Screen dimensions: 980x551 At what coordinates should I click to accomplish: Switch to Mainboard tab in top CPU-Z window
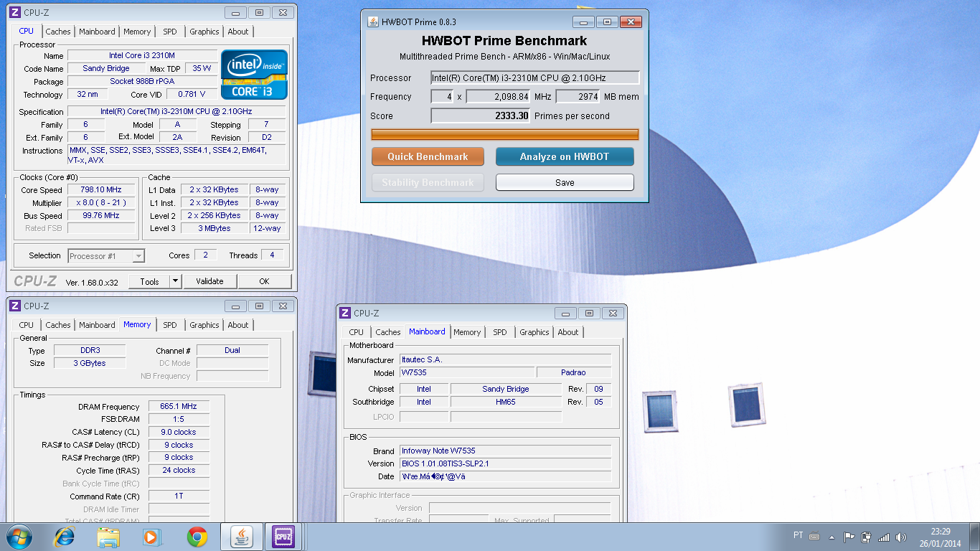97,32
